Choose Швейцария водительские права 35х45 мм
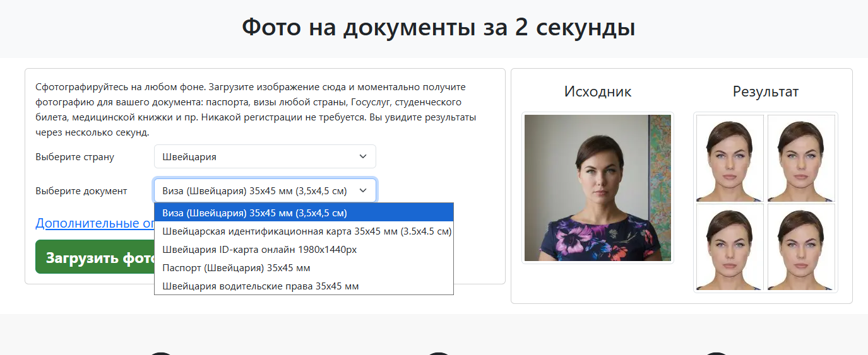 [x=304, y=286]
